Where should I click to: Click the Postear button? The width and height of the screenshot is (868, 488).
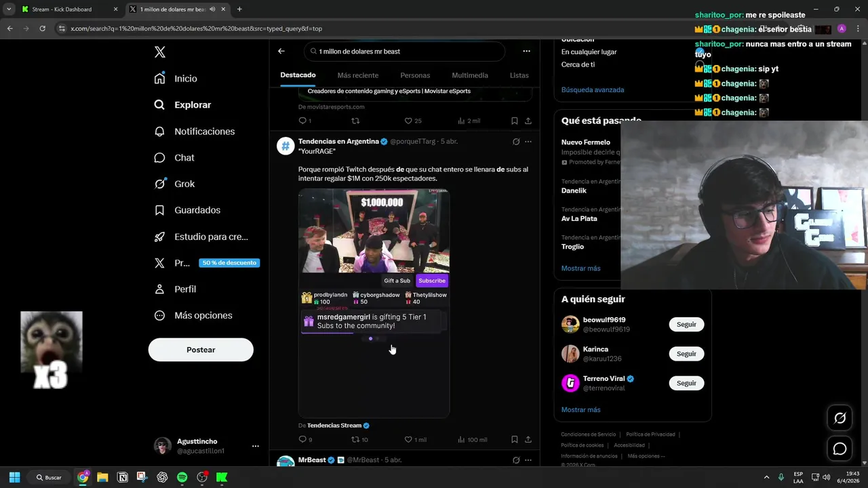(x=201, y=350)
